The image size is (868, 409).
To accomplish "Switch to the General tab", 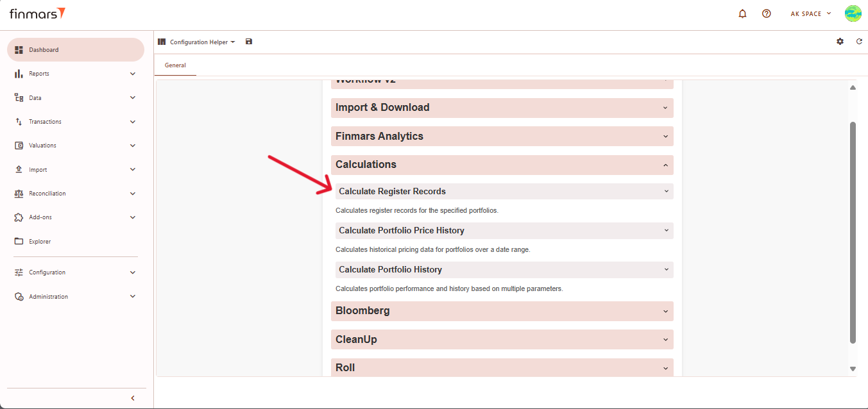I will click(175, 65).
